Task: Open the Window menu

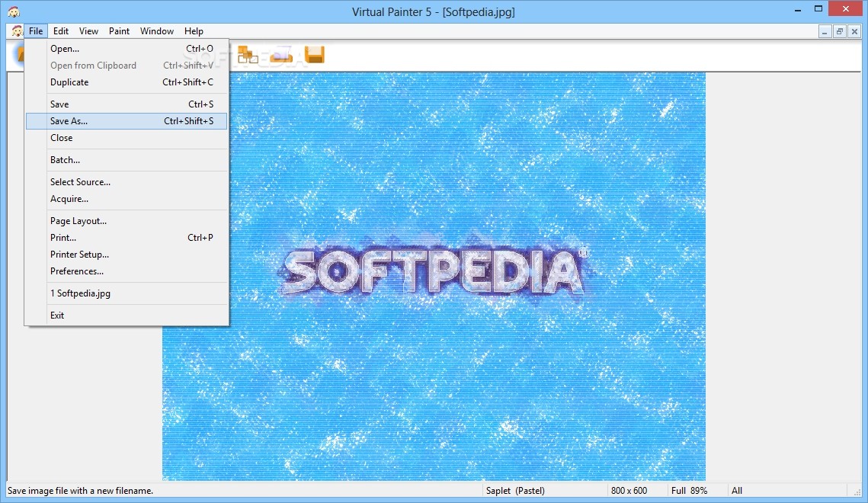Action: coord(157,31)
